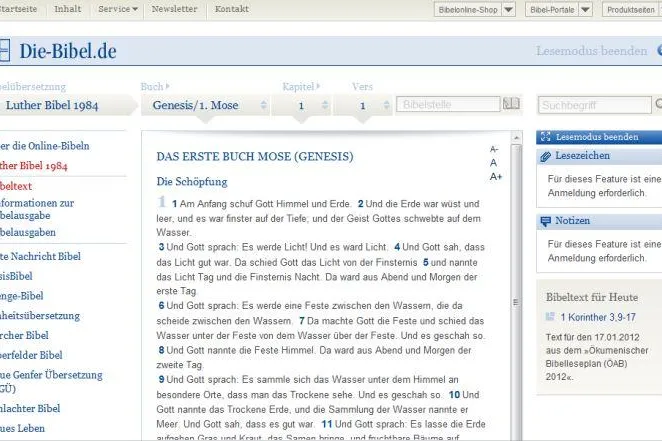Click Lesemodus beenden in the header

[x=591, y=51]
